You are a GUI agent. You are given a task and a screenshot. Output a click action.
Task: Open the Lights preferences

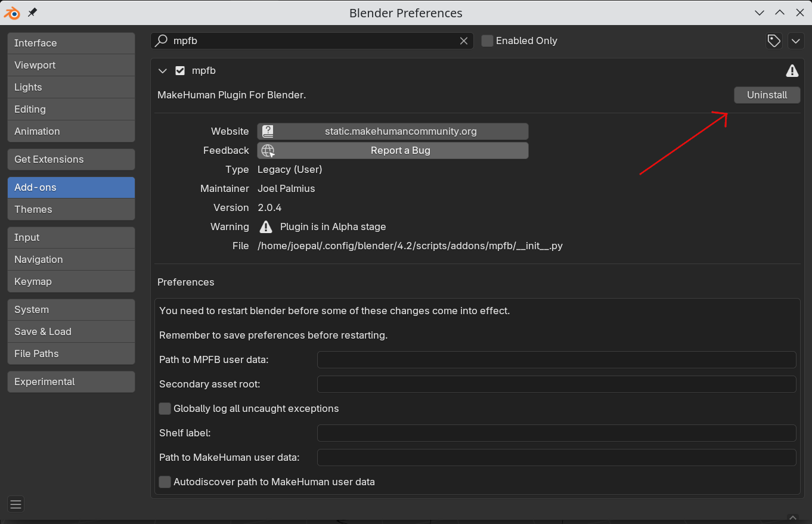coord(71,87)
